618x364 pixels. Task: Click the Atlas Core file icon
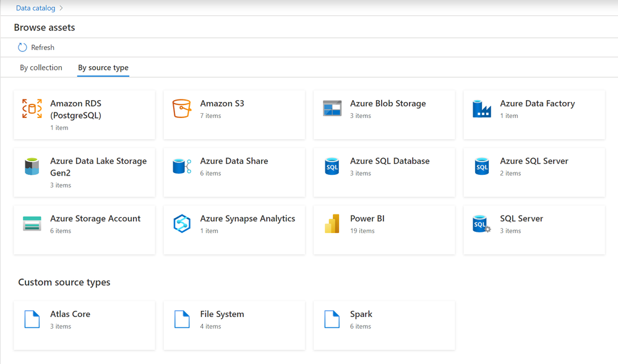(x=32, y=319)
